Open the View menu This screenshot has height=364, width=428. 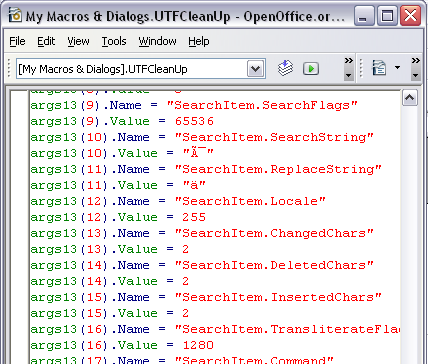78,41
